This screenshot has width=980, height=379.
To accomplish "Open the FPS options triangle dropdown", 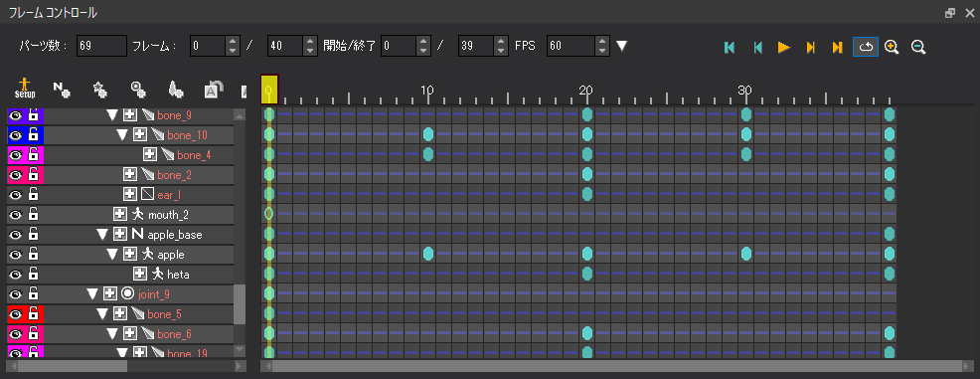I will click(x=621, y=47).
